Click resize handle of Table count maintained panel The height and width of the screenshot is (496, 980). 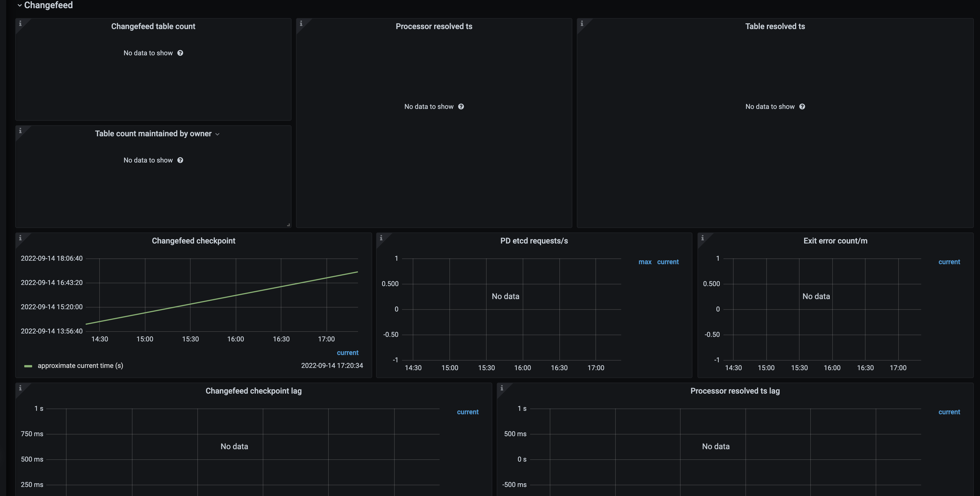288,225
